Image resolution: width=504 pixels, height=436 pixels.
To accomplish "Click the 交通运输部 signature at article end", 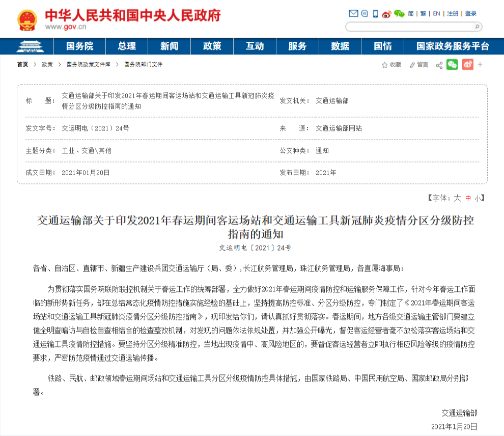I will [459, 413].
